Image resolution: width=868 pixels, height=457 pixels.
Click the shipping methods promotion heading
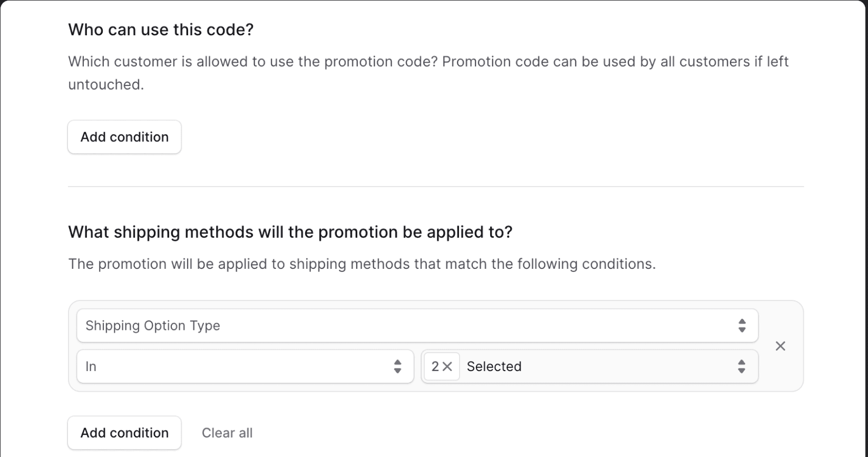pos(290,232)
